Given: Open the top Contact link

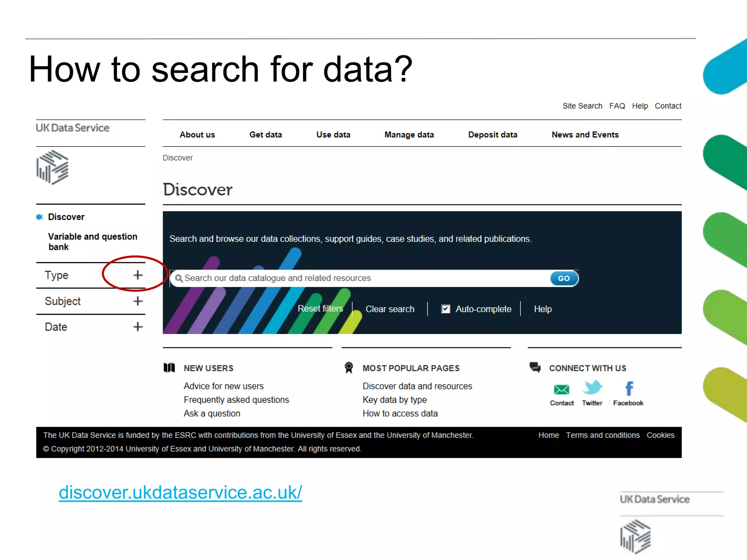Looking at the screenshot, I should click(x=668, y=106).
